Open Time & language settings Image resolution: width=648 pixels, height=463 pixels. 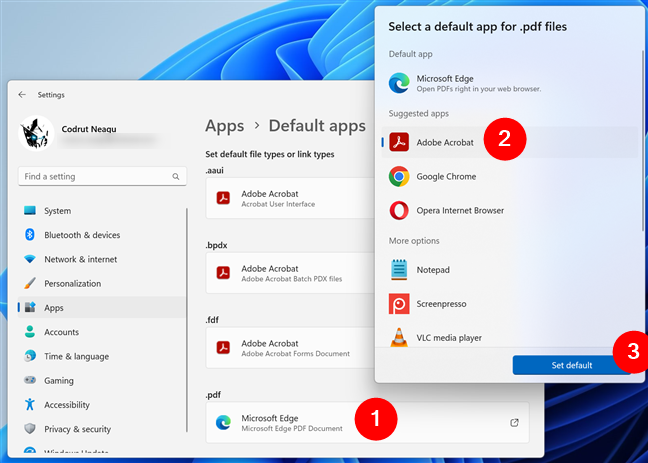tap(102, 356)
